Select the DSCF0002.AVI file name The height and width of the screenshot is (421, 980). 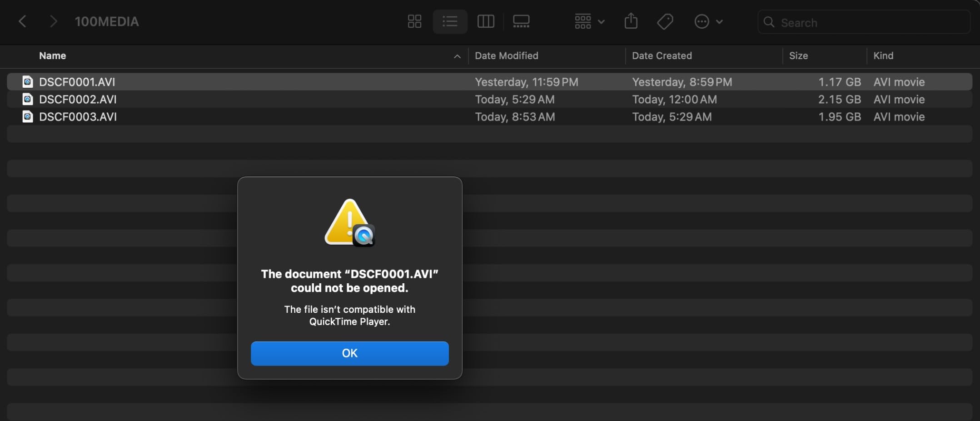78,99
